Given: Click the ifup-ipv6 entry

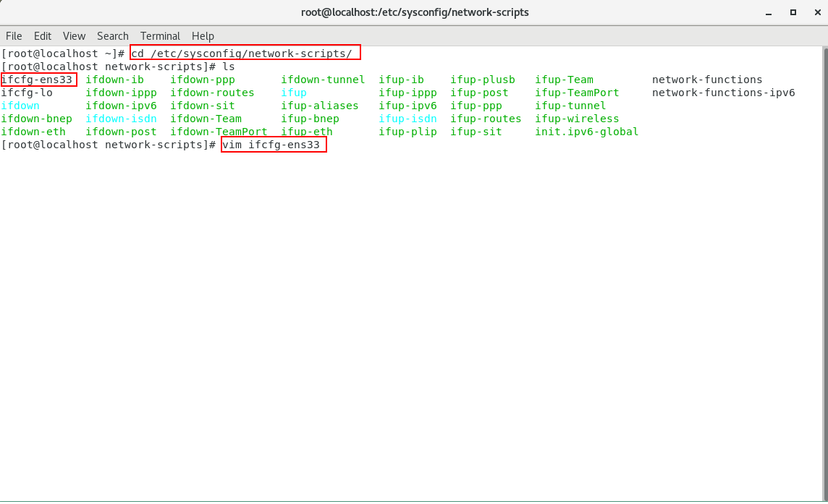Looking at the screenshot, I should coord(407,106).
